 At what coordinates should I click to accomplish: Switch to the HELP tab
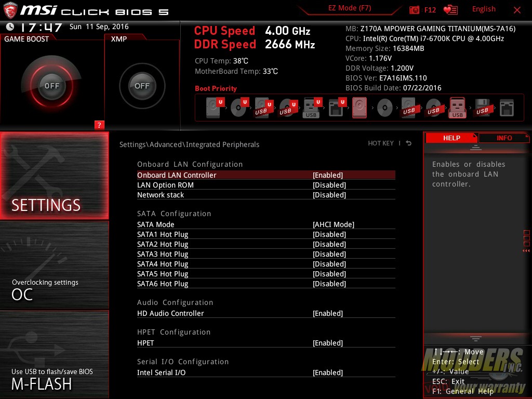[451, 138]
